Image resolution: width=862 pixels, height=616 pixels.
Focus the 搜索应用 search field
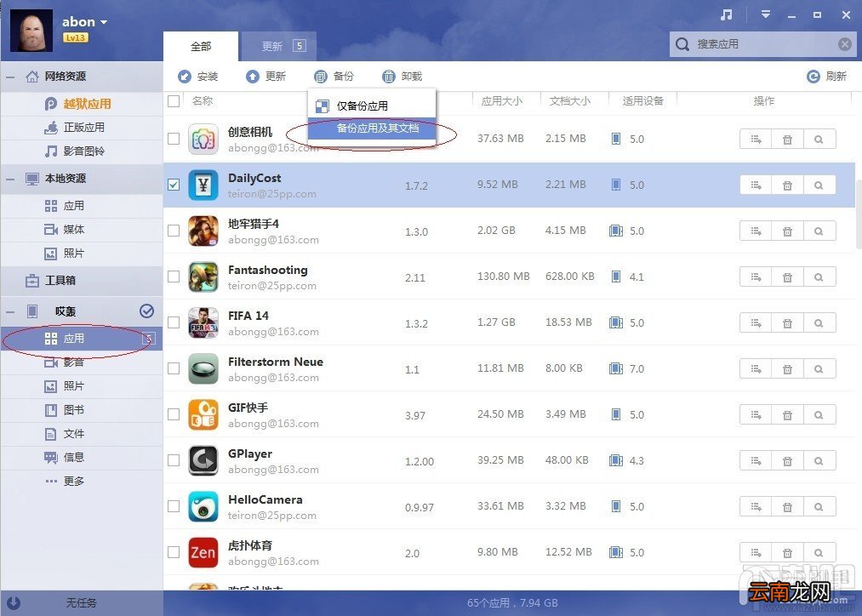click(x=762, y=44)
